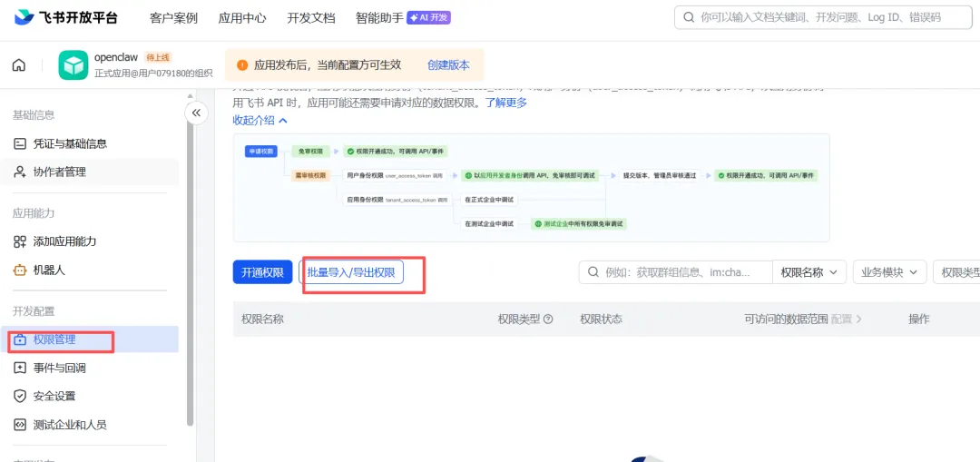Click the openclaw green cube app icon
This screenshot has height=462, width=980.
point(73,65)
